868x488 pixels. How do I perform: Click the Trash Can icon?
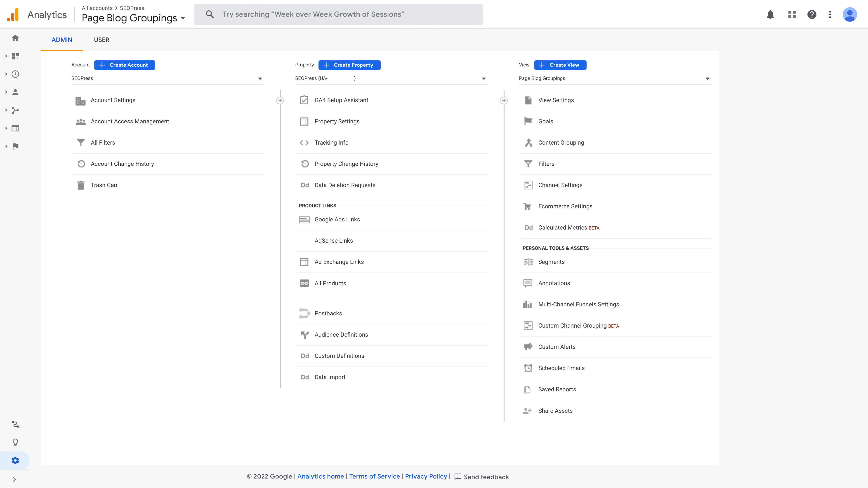pyautogui.click(x=81, y=185)
